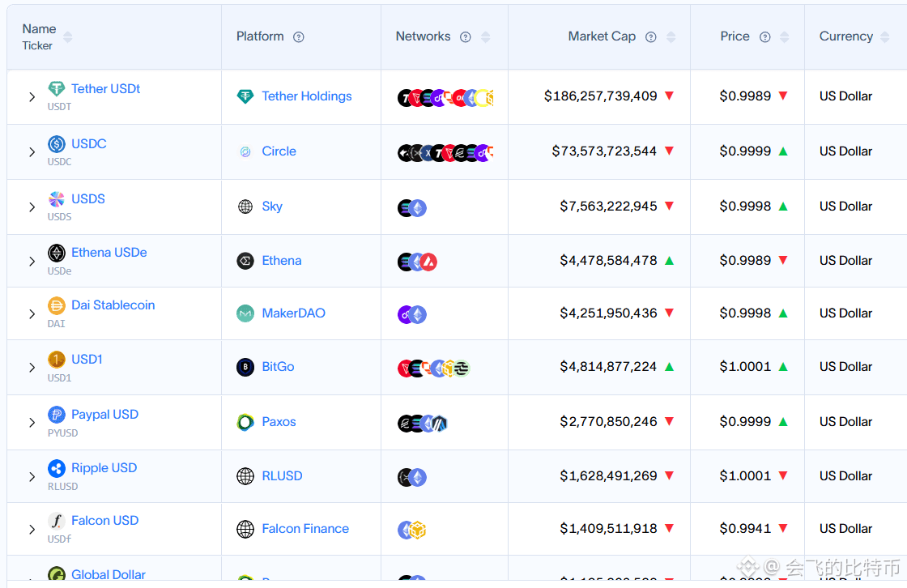Expand the Tether USDt row
Screen dimensions: 907x588
click(x=32, y=97)
